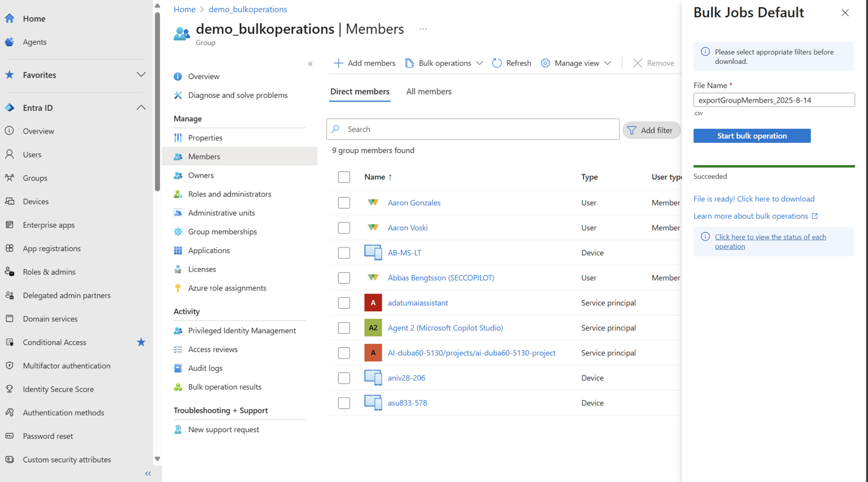This screenshot has height=482, width=868.
Task: Check the select-all checkbox in the header row
Action: [344, 177]
